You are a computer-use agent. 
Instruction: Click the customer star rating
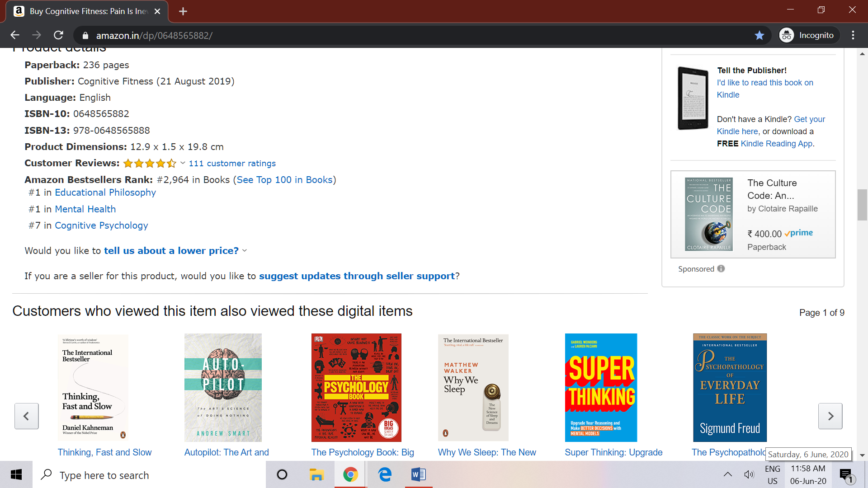tap(150, 163)
